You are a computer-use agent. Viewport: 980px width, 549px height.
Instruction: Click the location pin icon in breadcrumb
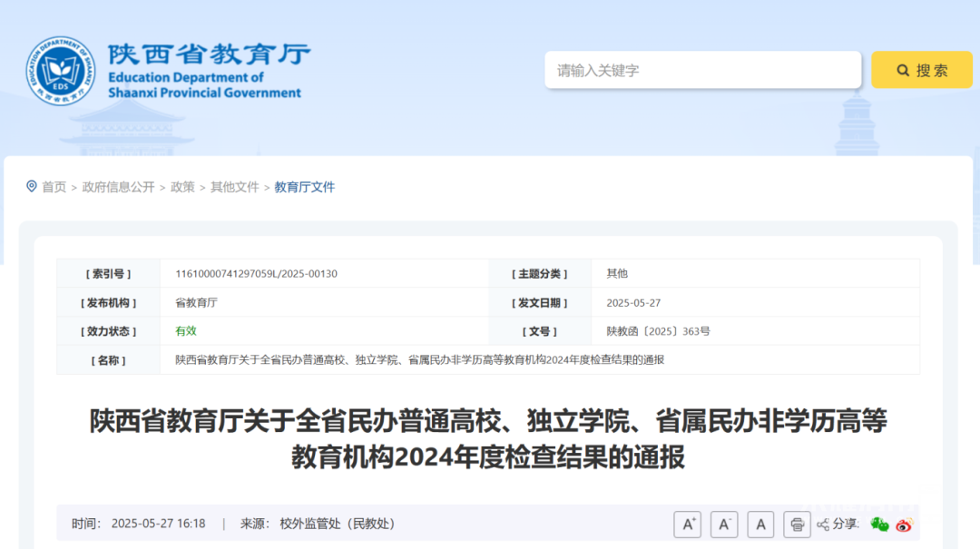[x=32, y=187]
